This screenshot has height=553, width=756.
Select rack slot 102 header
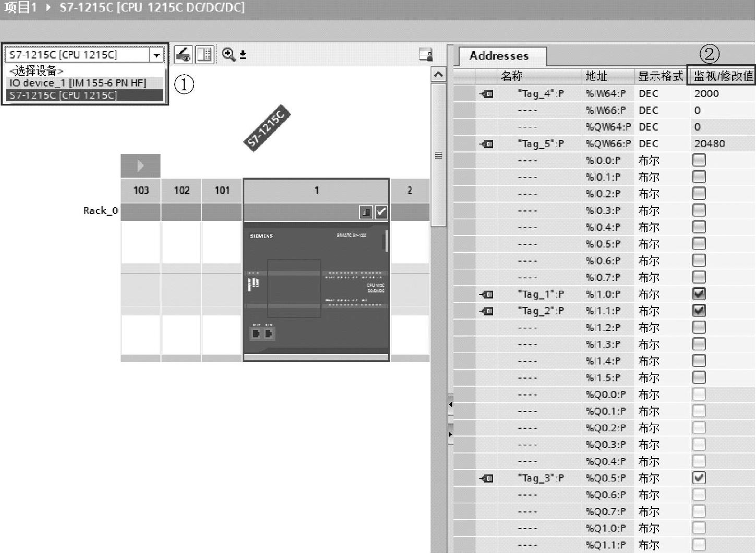click(182, 191)
